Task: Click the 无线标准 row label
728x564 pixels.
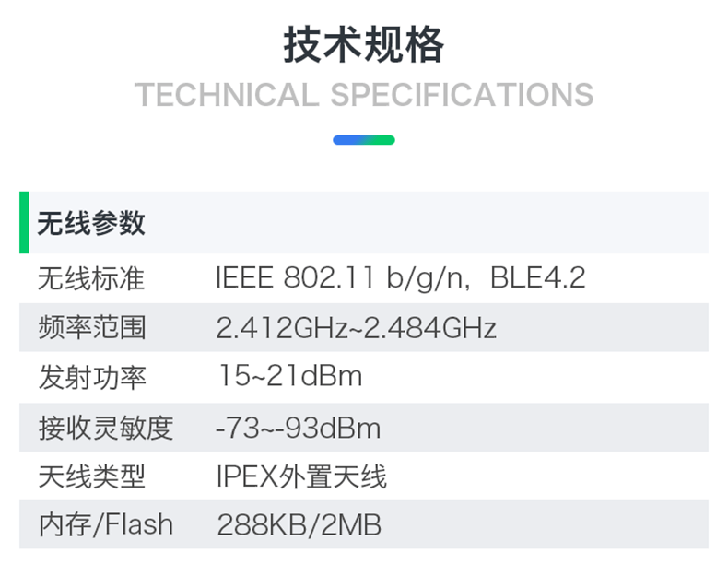Action: [x=91, y=278]
